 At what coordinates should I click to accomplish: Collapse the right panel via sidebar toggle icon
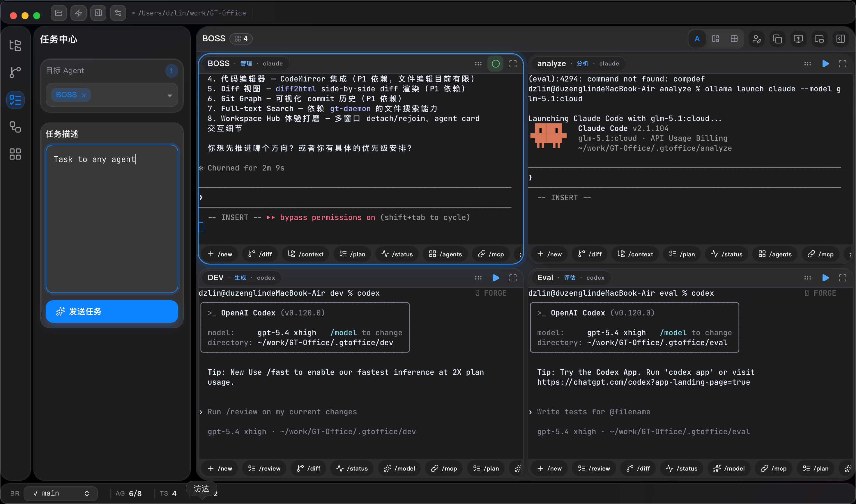pyautogui.click(x=841, y=39)
